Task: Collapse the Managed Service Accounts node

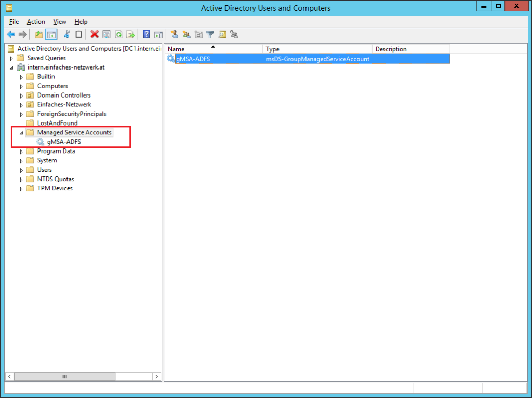Action: click(x=21, y=133)
